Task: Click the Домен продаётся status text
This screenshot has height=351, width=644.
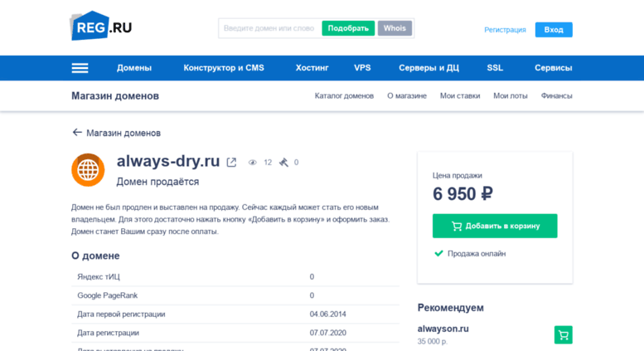Action: click(157, 182)
